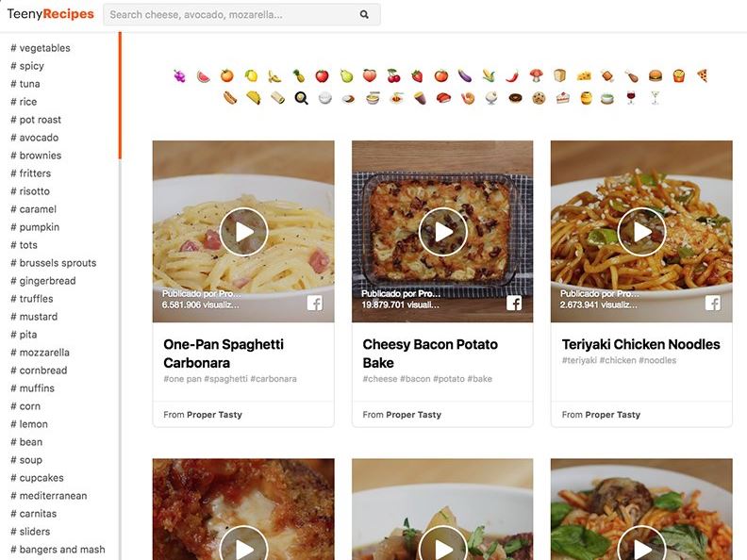The image size is (747, 560).
Task: Select the banana emoji filter
Action: [274, 75]
